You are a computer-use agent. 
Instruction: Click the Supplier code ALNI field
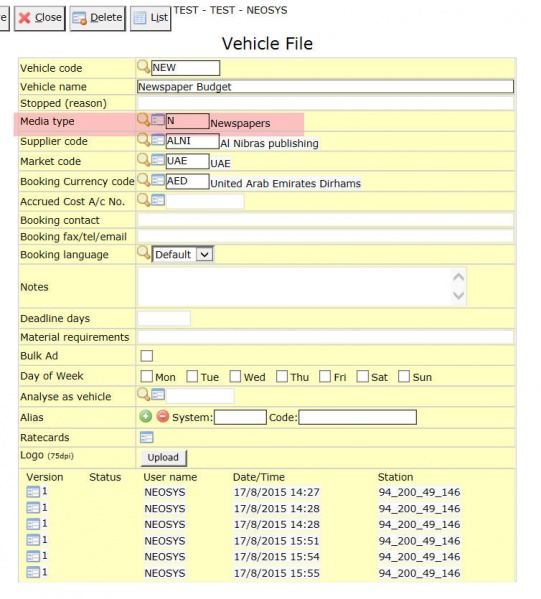coord(193,141)
